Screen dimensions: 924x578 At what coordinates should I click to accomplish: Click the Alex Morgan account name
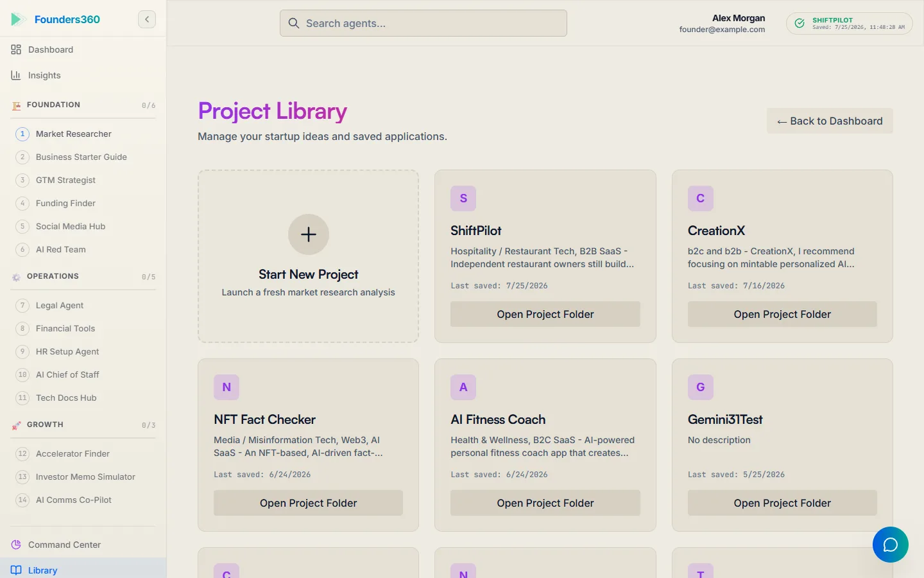point(739,18)
